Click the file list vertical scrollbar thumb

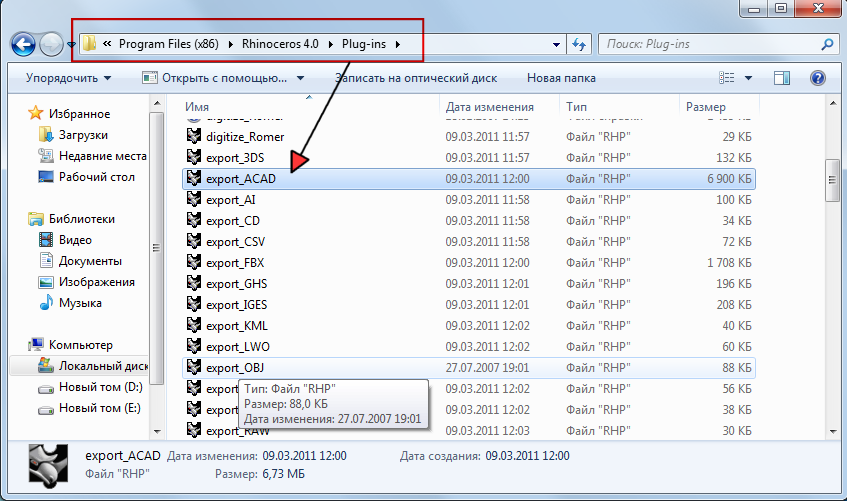832,181
